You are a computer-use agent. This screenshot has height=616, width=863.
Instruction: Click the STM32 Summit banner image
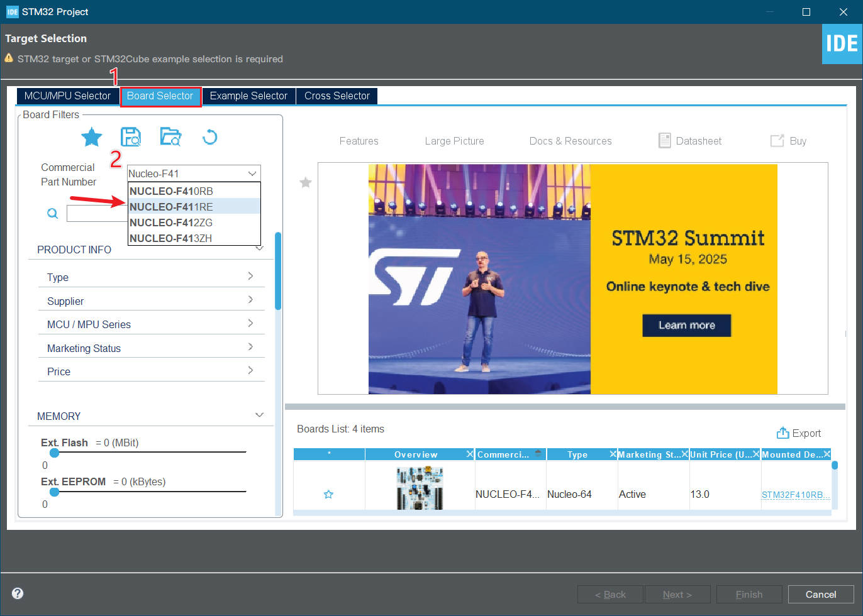coord(572,279)
